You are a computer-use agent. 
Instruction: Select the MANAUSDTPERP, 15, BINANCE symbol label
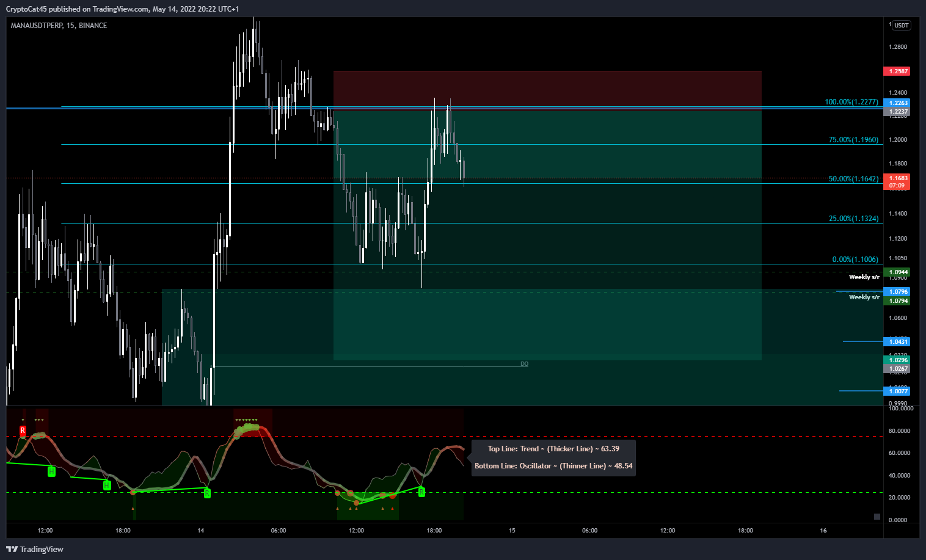click(x=59, y=26)
